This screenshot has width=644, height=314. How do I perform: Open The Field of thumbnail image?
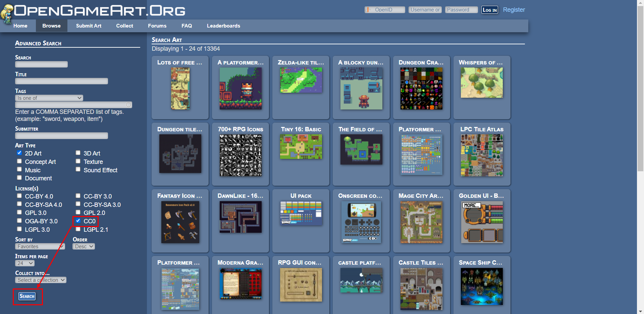[361, 149]
